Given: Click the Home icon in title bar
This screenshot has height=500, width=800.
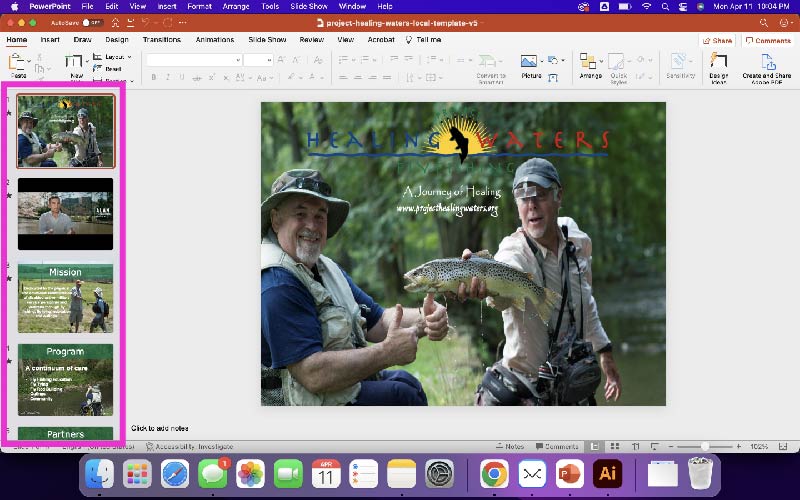Looking at the screenshot, I should coord(115,23).
